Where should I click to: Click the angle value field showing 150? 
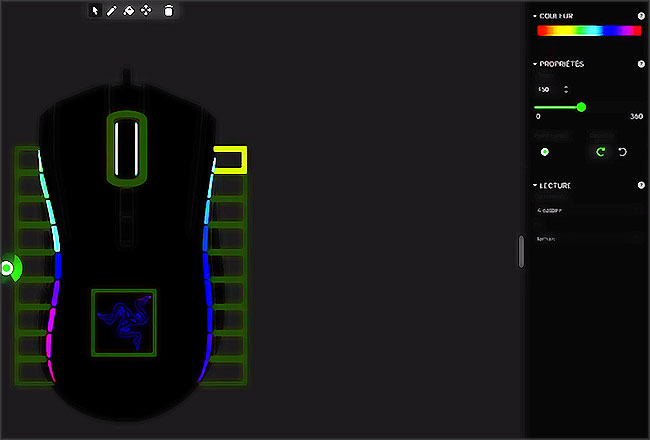click(x=548, y=90)
